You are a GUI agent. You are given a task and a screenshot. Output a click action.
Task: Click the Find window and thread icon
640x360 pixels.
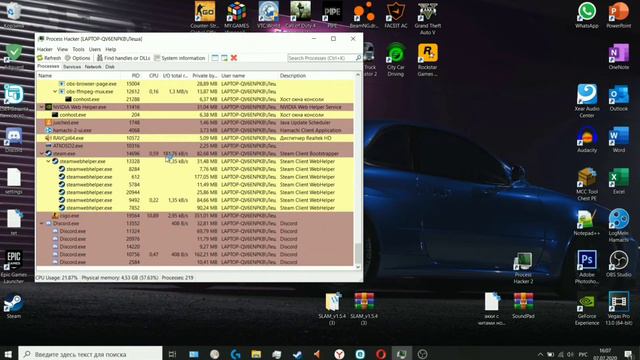point(224,58)
